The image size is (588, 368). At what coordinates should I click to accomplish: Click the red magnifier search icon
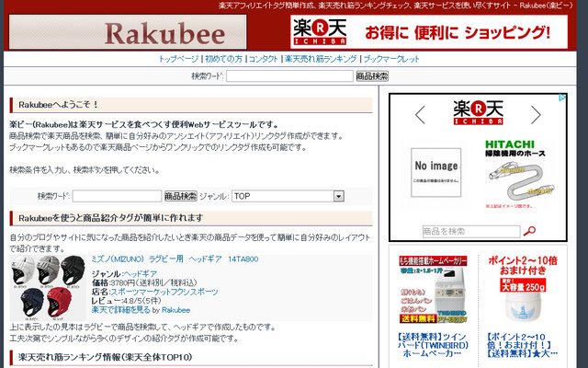pyautogui.click(x=529, y=231)
